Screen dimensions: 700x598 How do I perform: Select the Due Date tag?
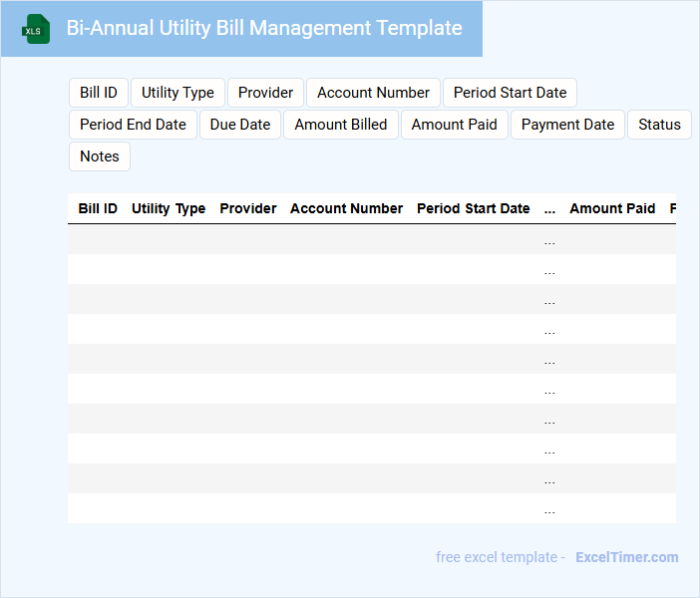(240, 125)
